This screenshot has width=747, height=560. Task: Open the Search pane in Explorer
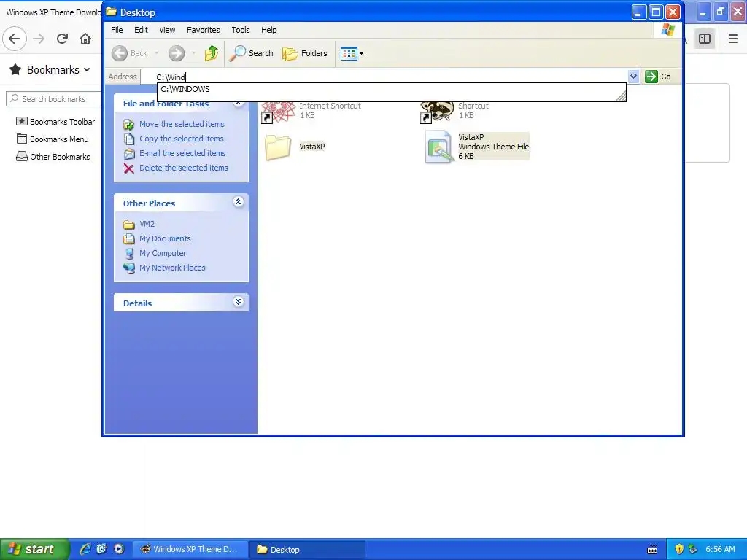[x=251, y=53]
